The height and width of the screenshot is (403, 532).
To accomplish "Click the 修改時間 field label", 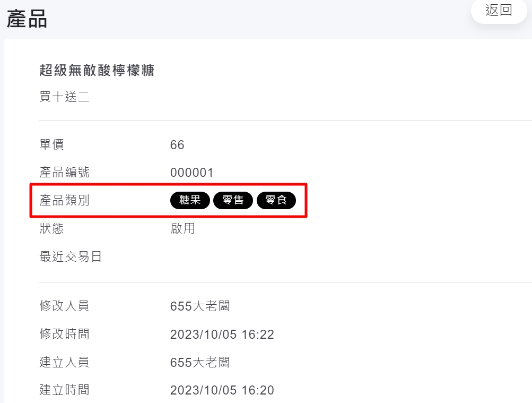I will click(65, 334).
